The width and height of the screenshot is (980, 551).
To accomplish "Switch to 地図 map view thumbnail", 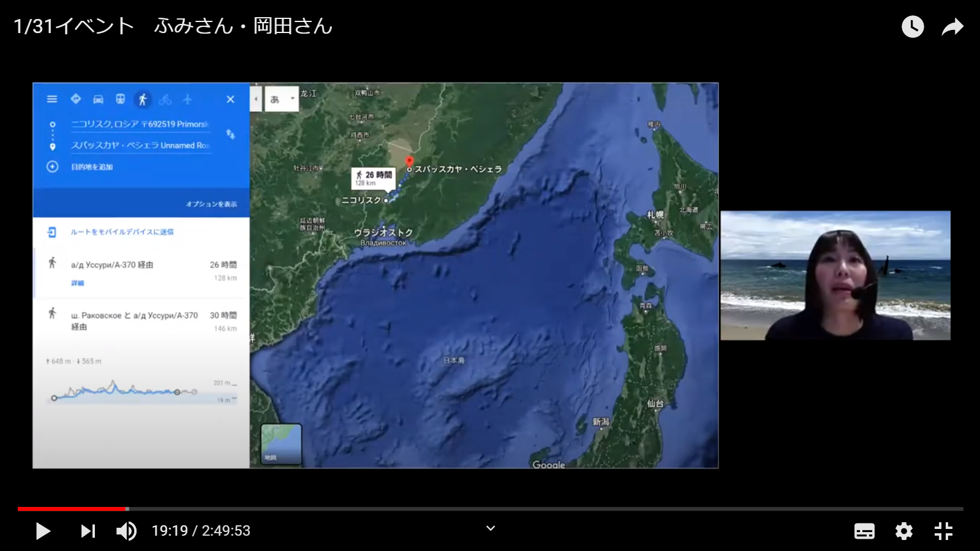I will pyautogui.click(x=281, y=444).
